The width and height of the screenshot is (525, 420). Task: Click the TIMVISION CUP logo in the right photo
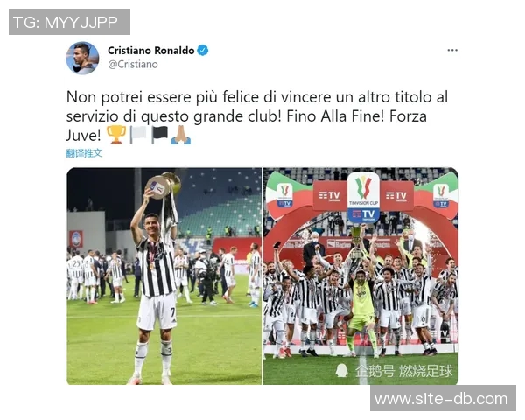pos(363,198)
